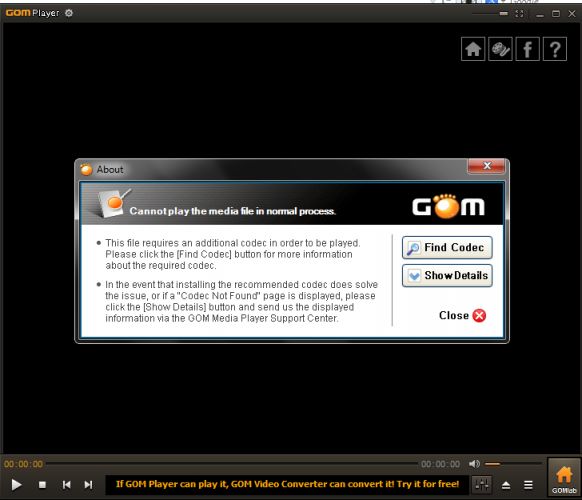The width and height of the screenshot is (582, 500).
Task: Click Close with red X icon
Action: point(462,316)
